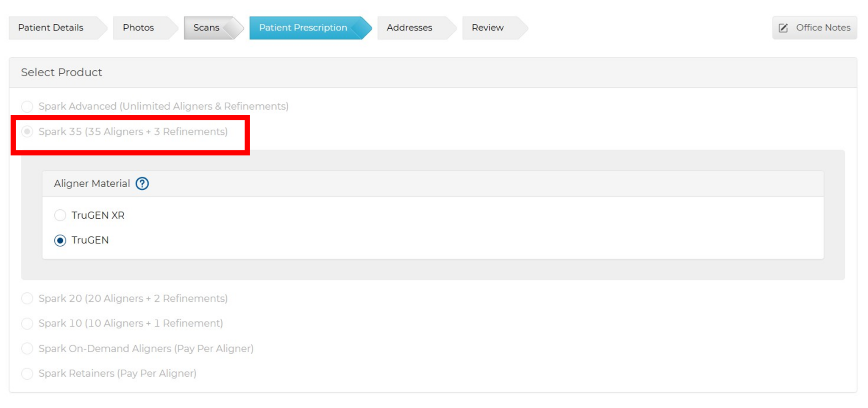The image size is (868, 408).
Task: Jump to the Review tab
Action: [487, 28]
